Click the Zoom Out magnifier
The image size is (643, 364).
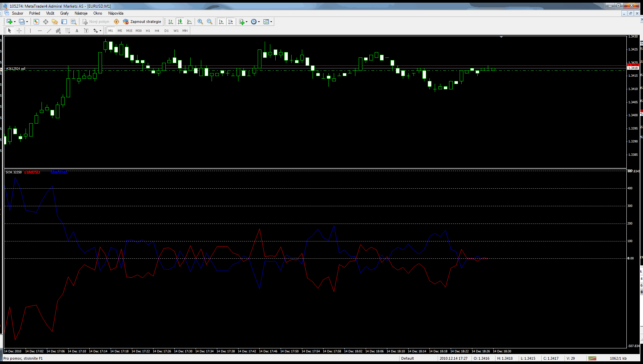[210, 22]
